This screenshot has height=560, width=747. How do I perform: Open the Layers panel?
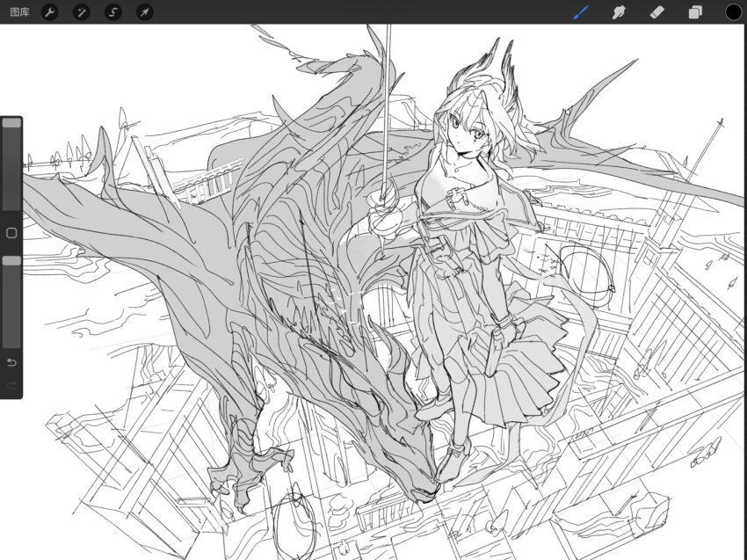click(x=694, y=12)
